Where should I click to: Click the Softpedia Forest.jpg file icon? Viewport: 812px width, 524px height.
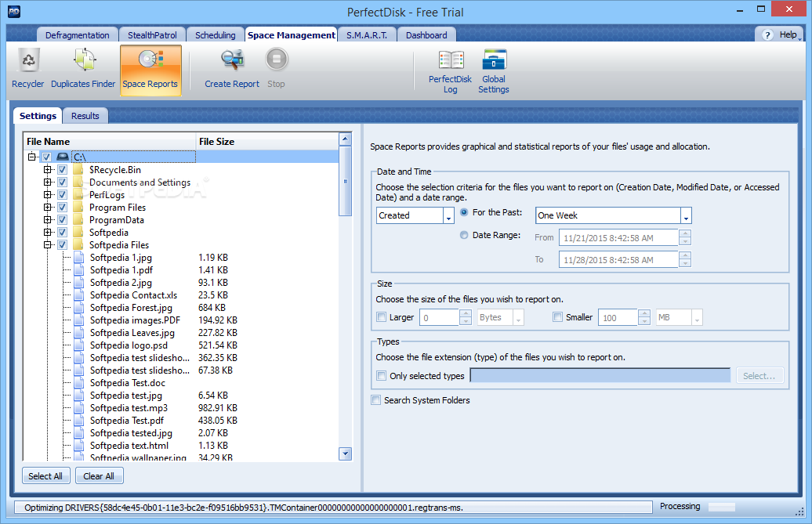pyautogui.click(x=78, y=307)
